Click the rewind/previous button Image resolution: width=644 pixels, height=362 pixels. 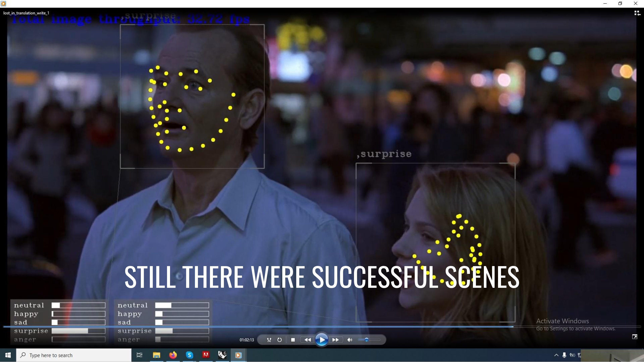308,340
